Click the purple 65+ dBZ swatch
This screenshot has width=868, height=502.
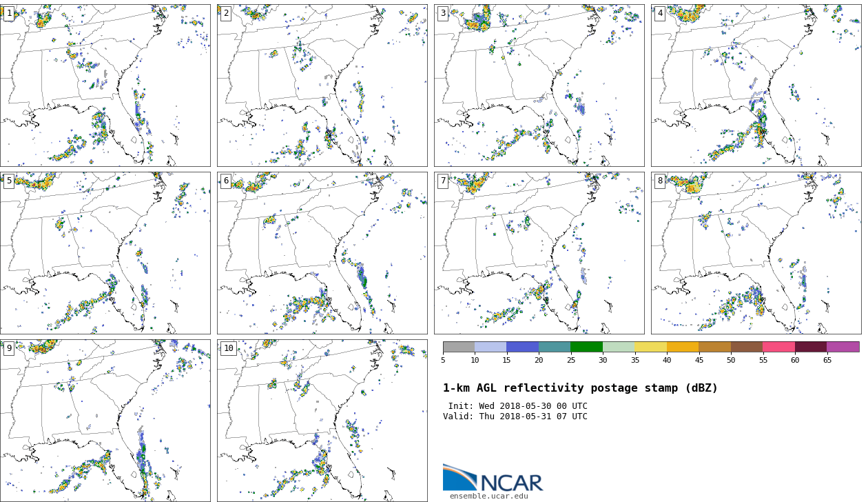coord(843,347)
